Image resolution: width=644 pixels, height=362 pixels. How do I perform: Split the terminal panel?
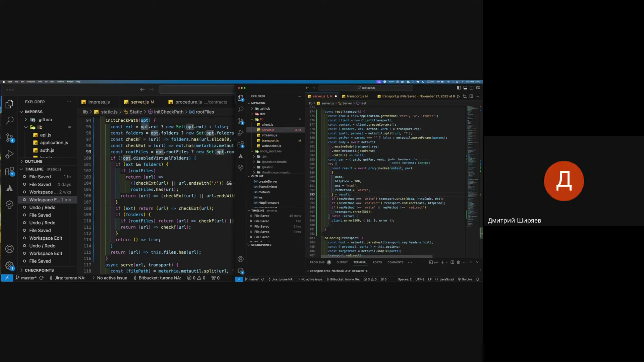[x=452, y=262]
